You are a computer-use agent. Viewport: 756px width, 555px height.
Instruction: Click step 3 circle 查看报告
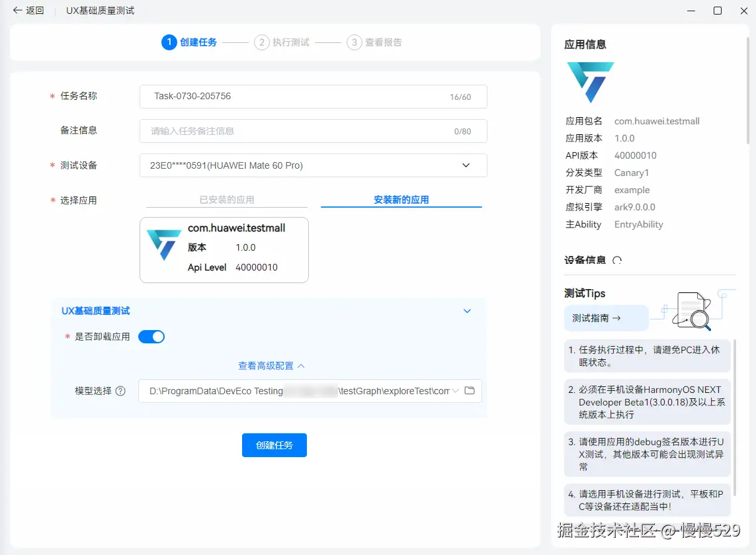pyautogui.click(x=354, y=42)
